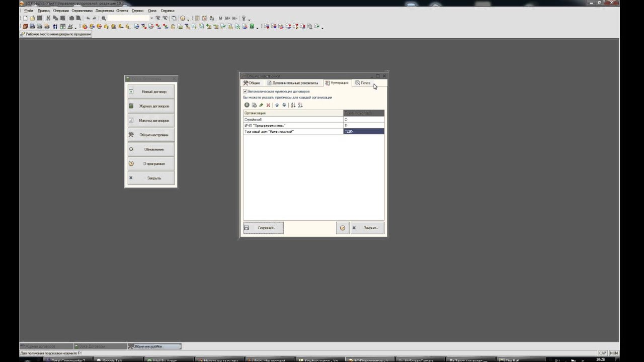Open the Отчеты menu

[x=122, y=11]
